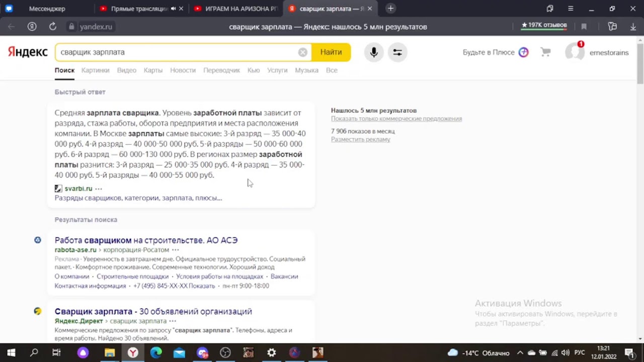This screenshot has height=362, width=644.
Task: Click Условия работы на площадках sitelink
Action: (219, 277)
